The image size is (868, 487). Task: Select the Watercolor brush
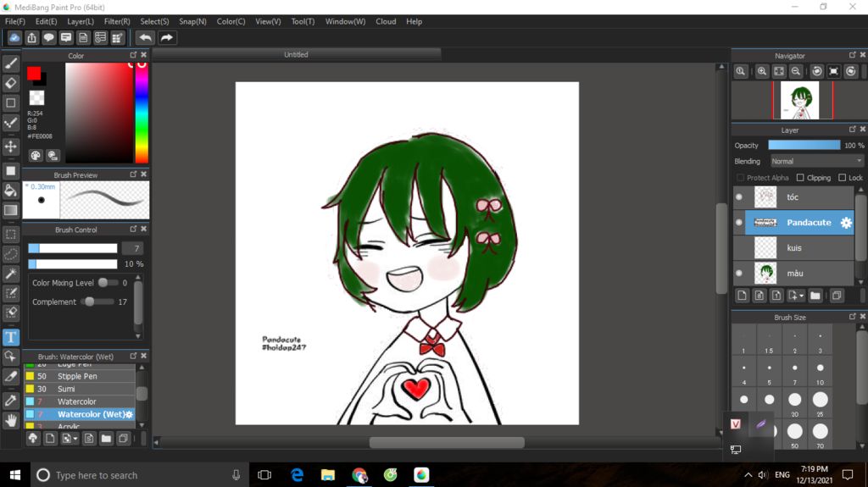[79, 401]
